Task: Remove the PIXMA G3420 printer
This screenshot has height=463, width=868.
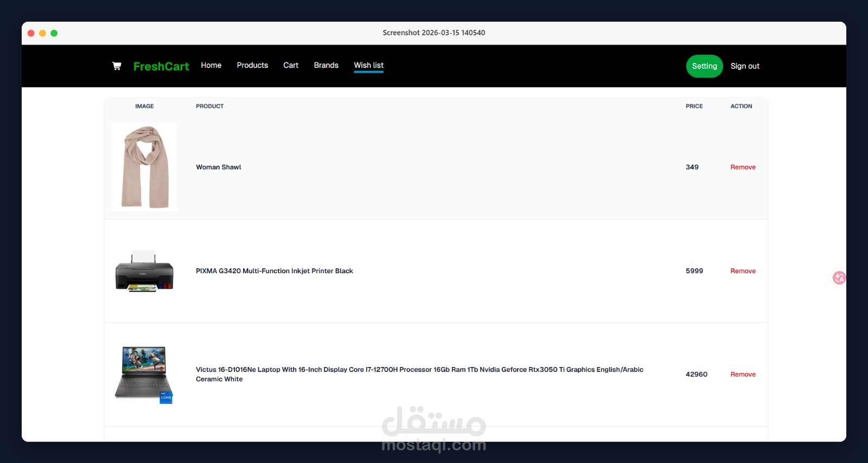Action: 743,271
